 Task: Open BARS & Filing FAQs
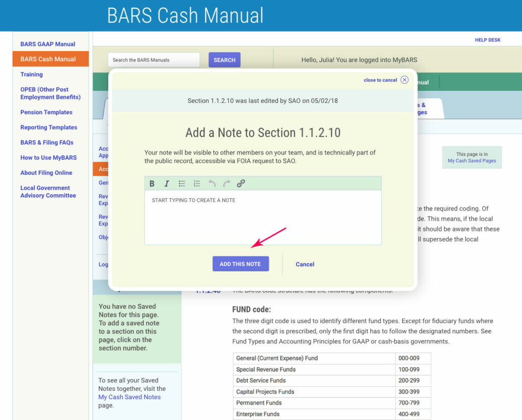(x=47, y=142)
